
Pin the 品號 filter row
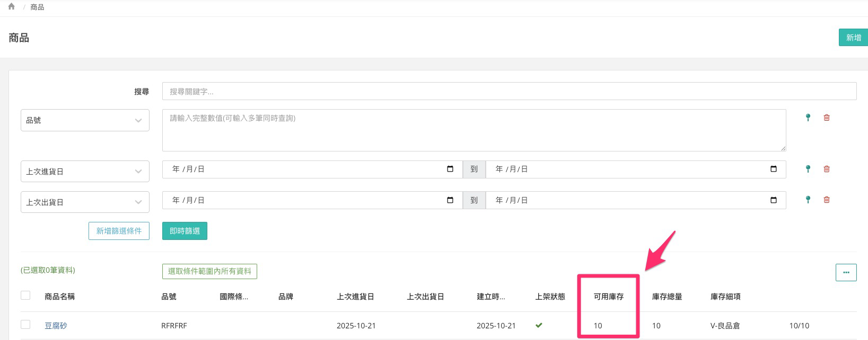[x=808, y=118]
